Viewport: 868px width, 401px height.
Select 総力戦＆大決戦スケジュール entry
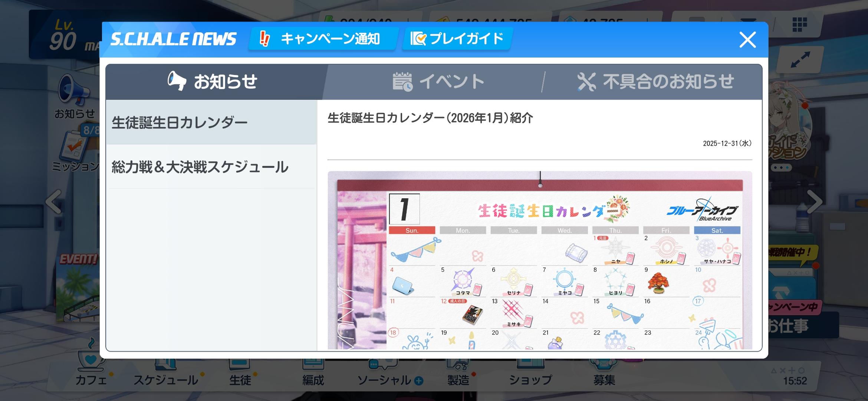(211, 167)
